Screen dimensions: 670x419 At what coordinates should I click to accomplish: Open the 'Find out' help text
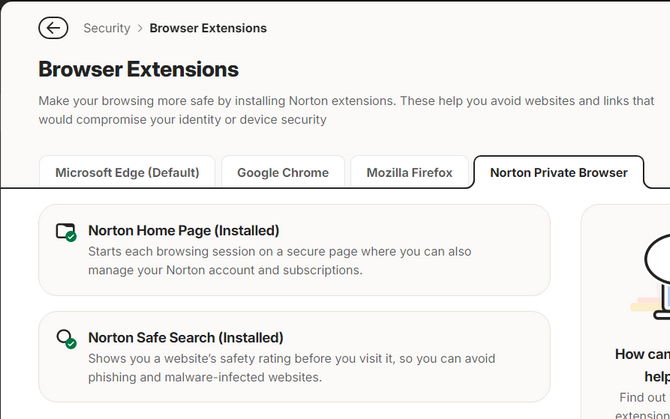(x=643, y=406)
